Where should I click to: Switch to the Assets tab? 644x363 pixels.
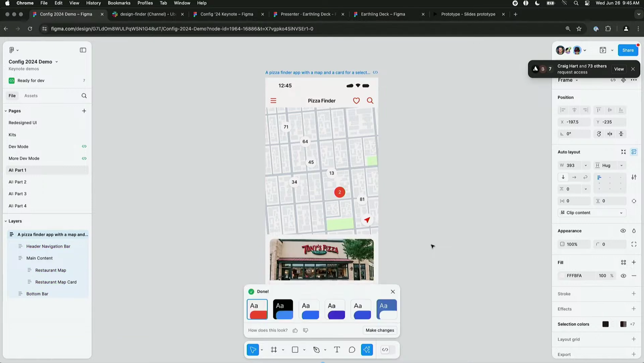pos(31,96)
